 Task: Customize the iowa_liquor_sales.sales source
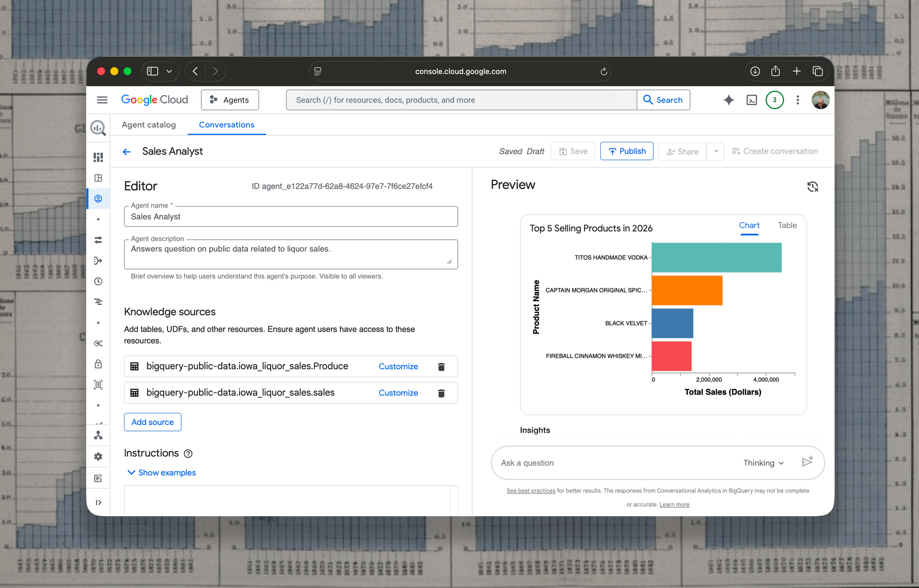click(398, 393)
